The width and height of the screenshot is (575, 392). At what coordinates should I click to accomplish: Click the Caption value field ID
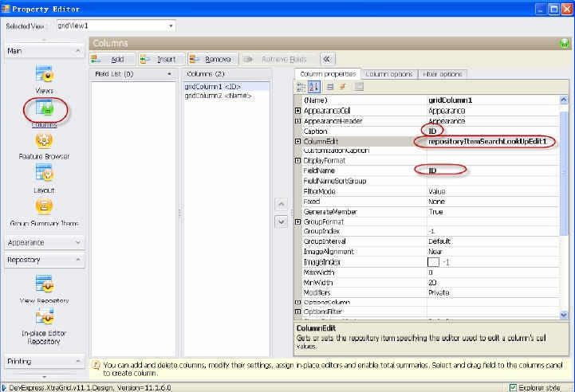(493, 131)
